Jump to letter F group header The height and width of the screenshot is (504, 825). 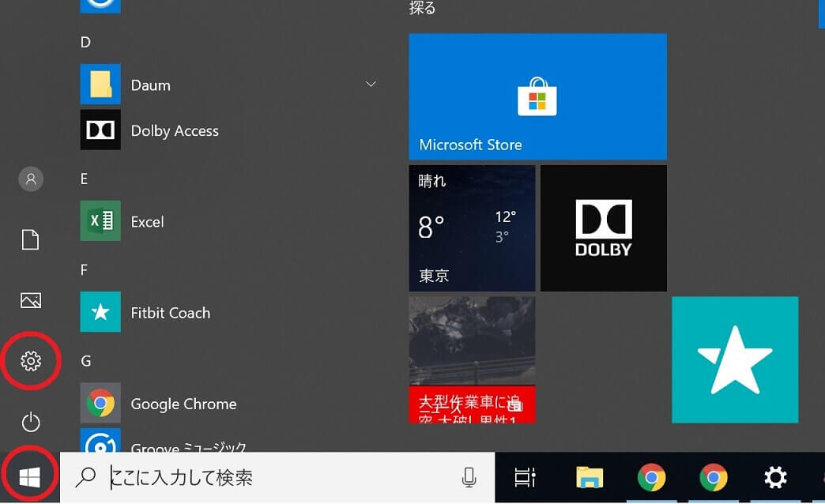(85, 270)
